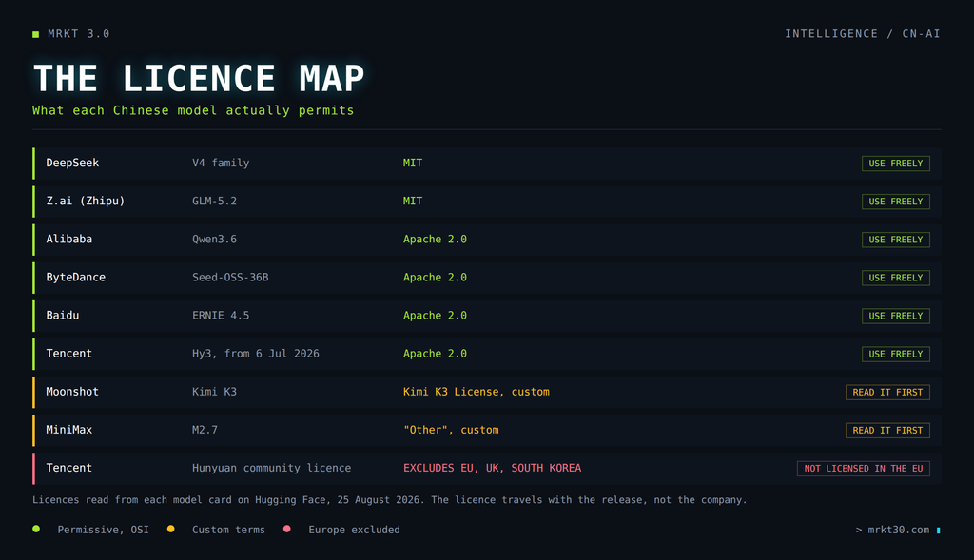974x560 pixels.
Task: Click MIT licence in the DeepSeek row
Action: click(x=413, y=163)
